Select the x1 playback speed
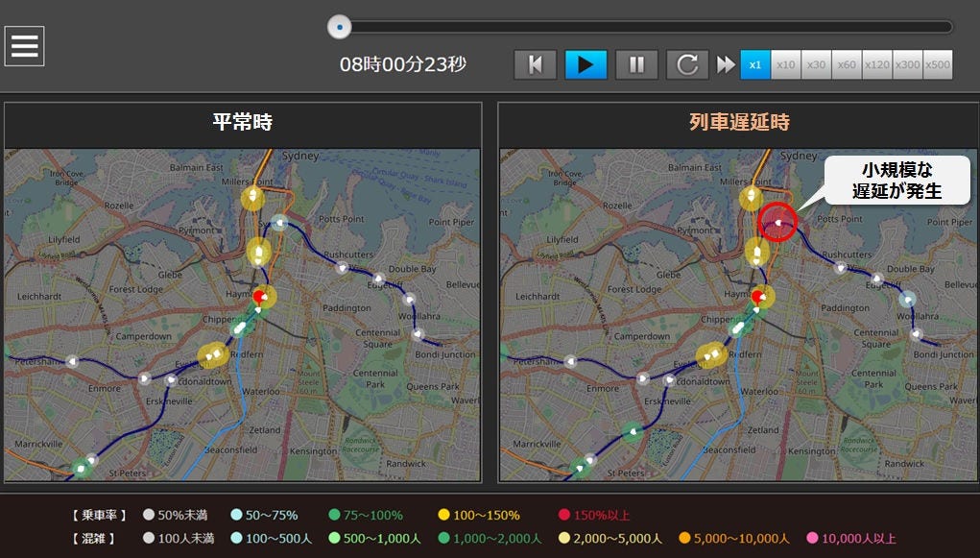Image resolution: width=980 pixels, height=558 pixels. pos(755,64)
